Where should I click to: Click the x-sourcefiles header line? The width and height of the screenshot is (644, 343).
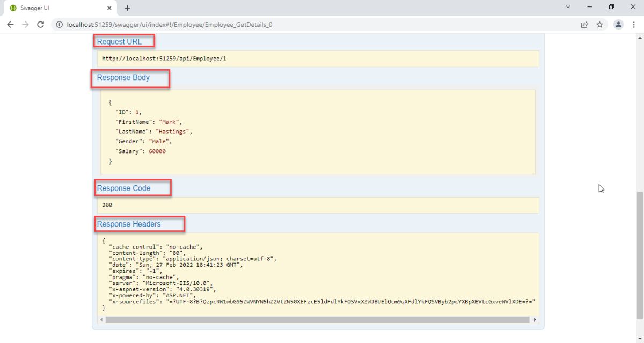(x=322, y=301)
